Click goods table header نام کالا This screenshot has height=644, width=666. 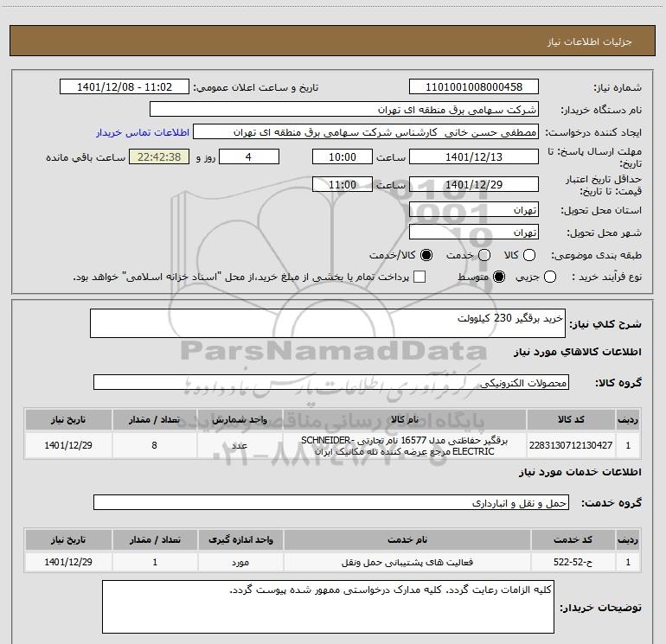(x=405, y=419)
